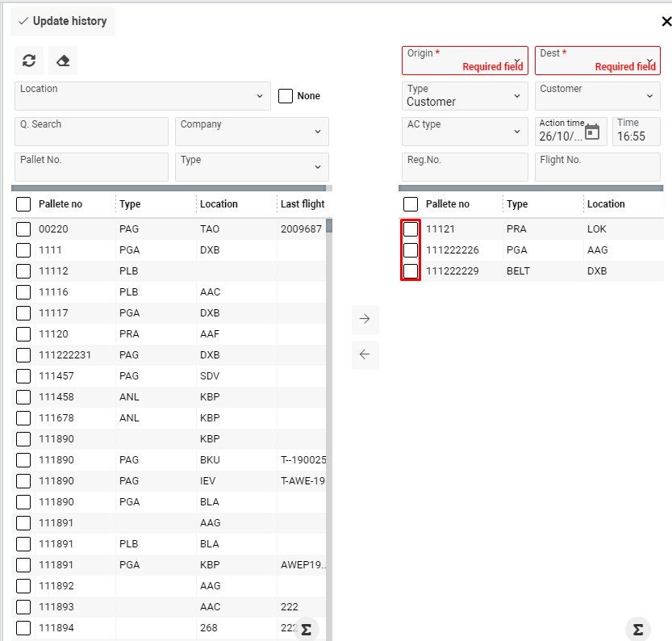This screenshot has height=641, width=672.
Task: Click the Update history button
Action: point(63,22)
